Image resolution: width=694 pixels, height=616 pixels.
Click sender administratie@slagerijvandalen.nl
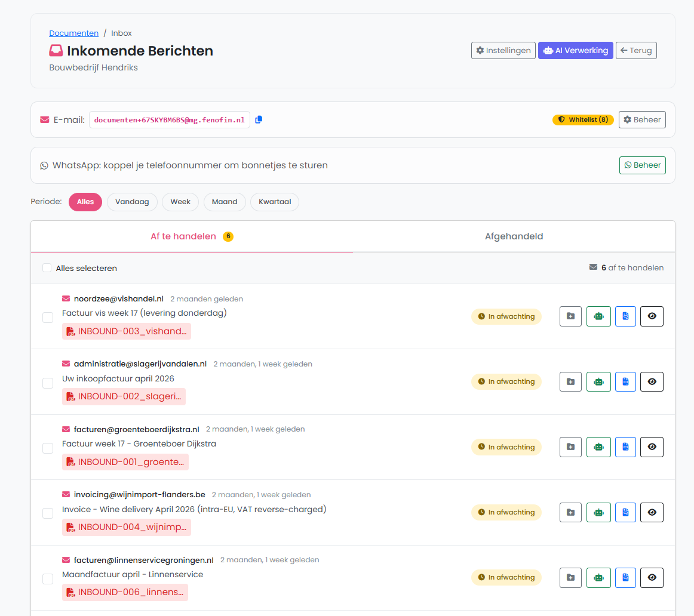pos(140,364)
